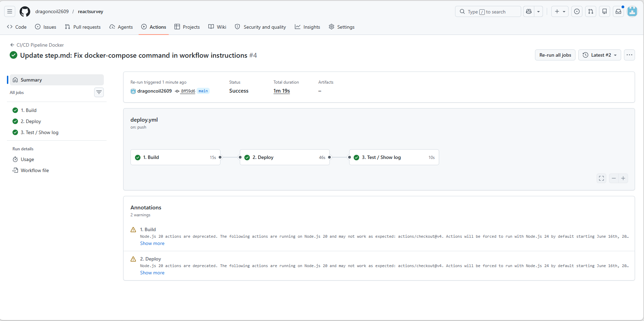Image resolution: width=644 pixels, height=321 pixels.
Task: Open commit 8ff59d6 link
Action: point(188,91)
